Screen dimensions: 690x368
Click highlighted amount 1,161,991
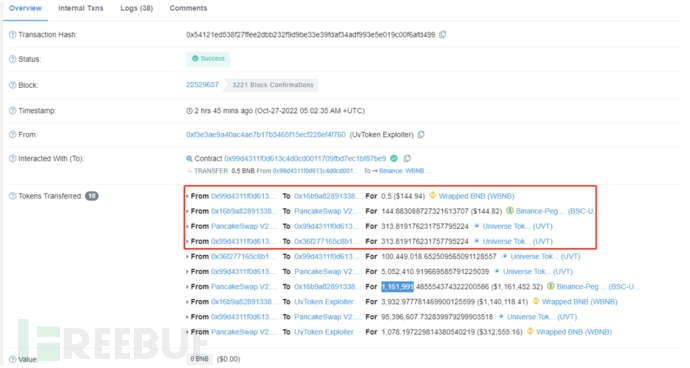397,287
